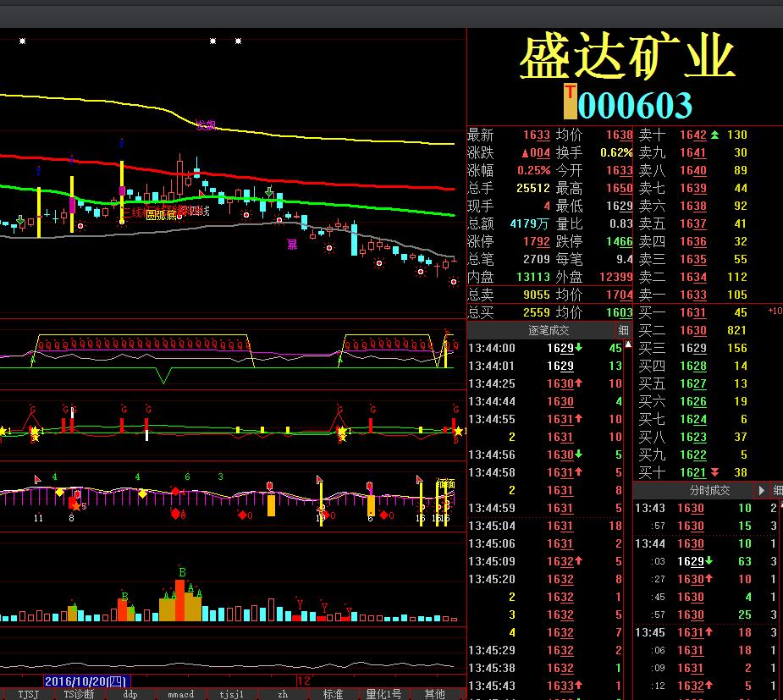Click the red up-arrow beside 13:45:43 price 1633

579,685
